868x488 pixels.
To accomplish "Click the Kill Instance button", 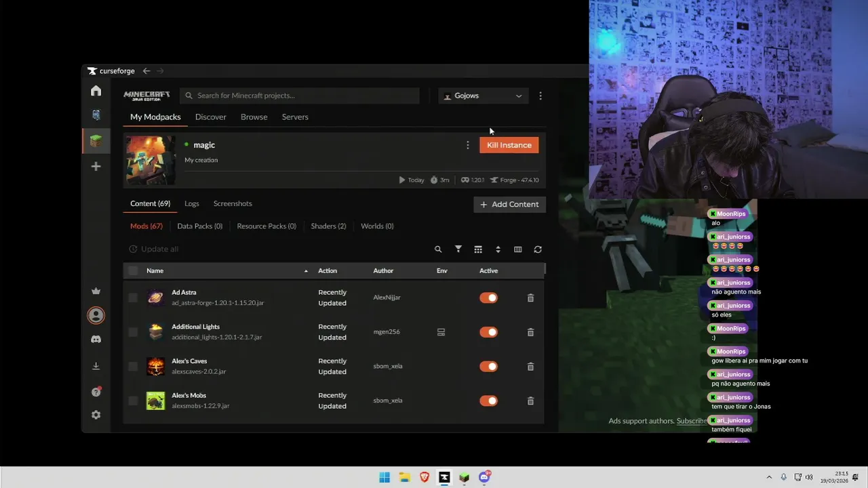I will point(509,145).
